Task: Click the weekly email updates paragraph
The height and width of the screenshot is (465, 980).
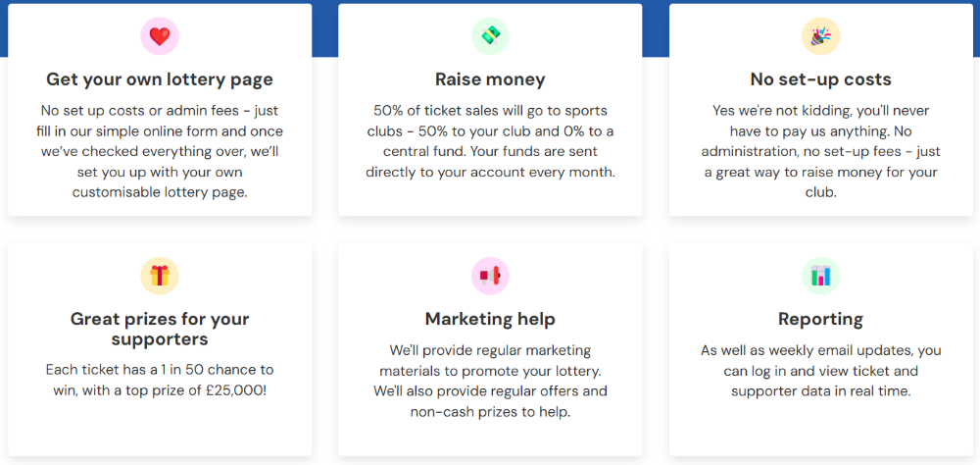Action: tap(820, 370)
